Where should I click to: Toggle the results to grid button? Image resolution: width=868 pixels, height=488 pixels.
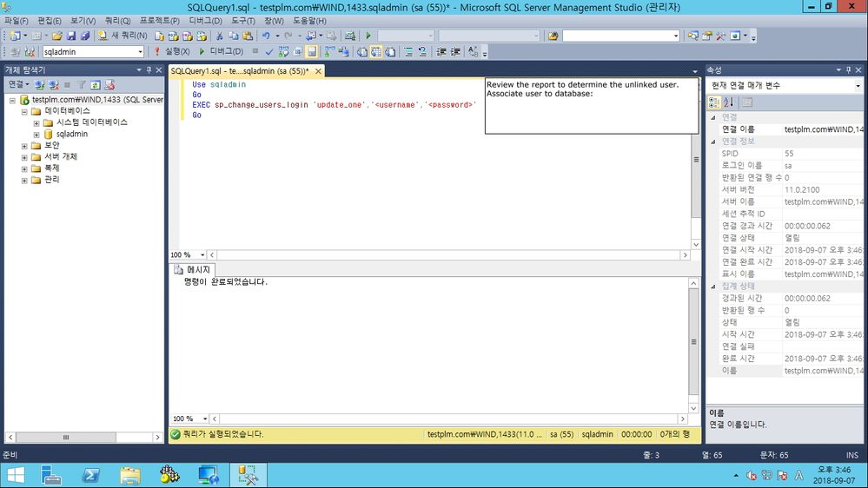[x=376, y=51]
